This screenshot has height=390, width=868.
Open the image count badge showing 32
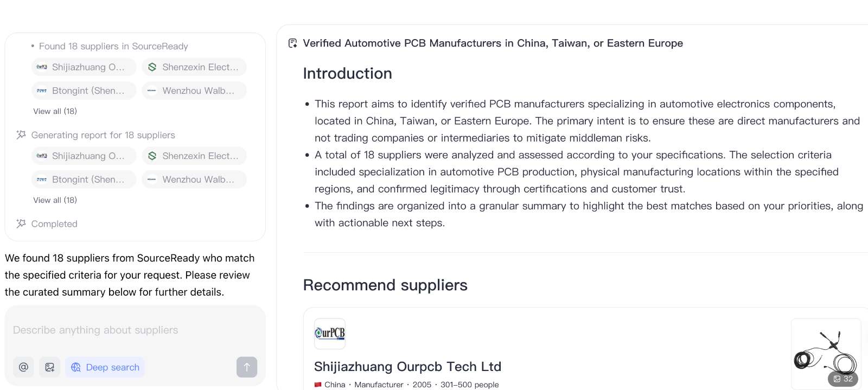[x=843, y=379]
